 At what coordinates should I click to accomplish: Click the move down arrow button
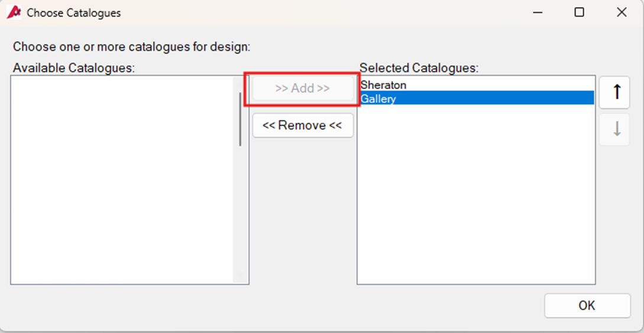tap(614, 129)
